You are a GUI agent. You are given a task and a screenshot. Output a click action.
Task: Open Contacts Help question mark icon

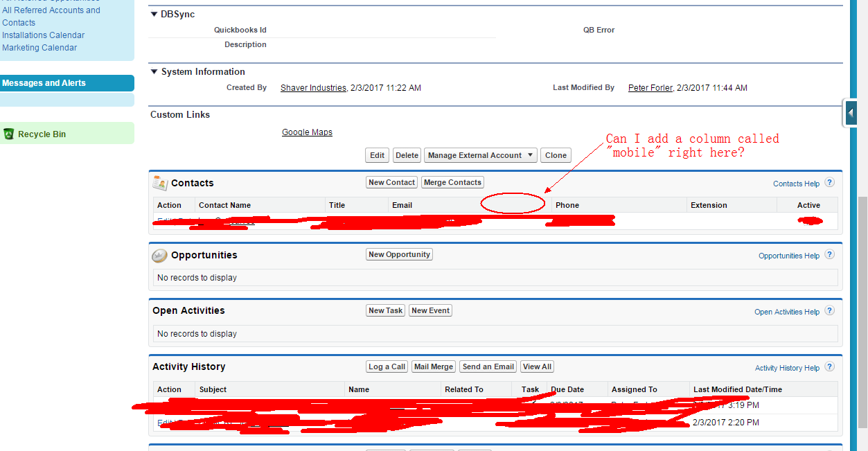[829, 183]
